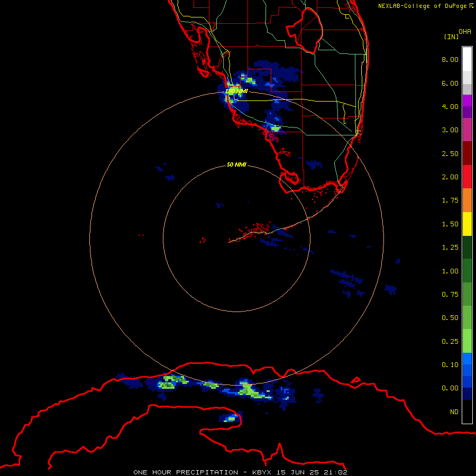This screenshot has height=476, width=476.
Task: Click the 1.25 legend value
Action: (450, 248)
